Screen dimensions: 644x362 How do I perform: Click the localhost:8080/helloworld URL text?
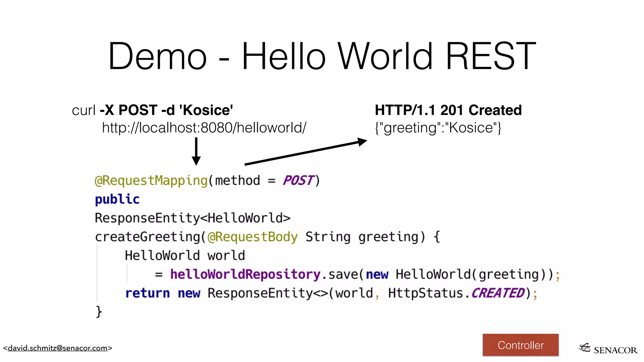(x=204, y=128)
